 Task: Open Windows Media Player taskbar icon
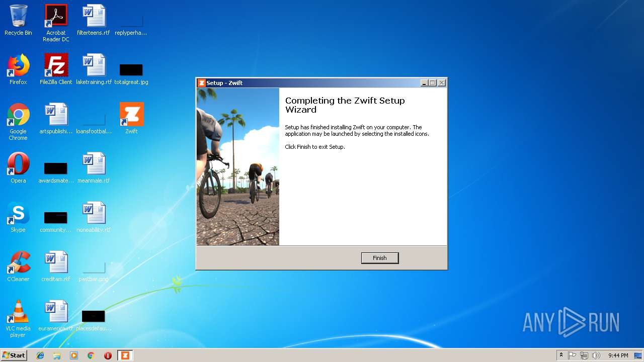click(x=74, y=355)
